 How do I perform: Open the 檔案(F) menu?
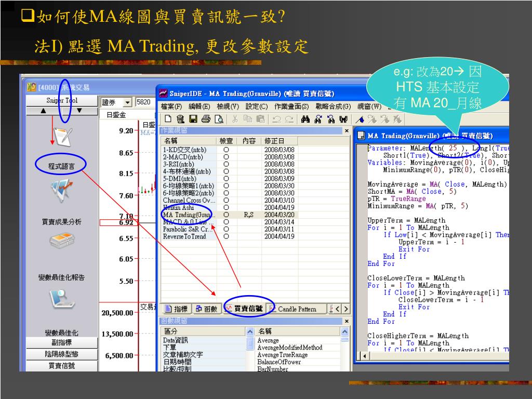171,107
